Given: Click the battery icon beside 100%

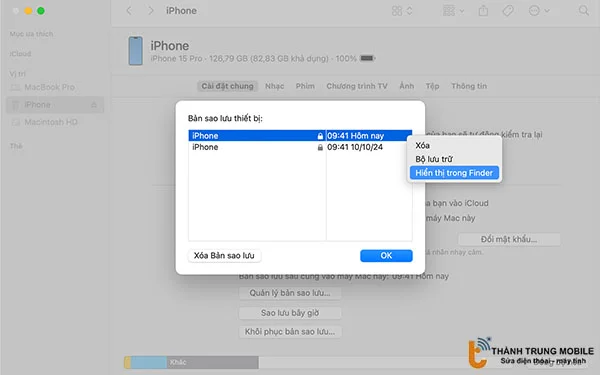Looking at the screenshot, I should 367,58.
